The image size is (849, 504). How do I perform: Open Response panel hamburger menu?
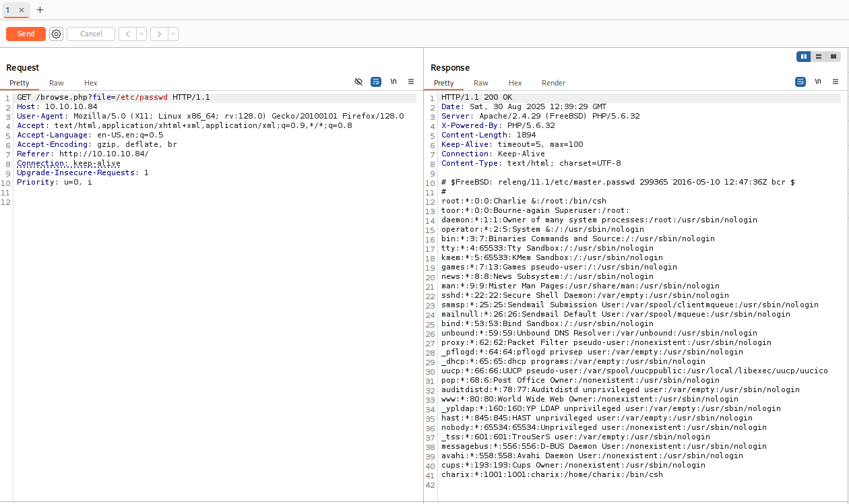coord(836,82)
